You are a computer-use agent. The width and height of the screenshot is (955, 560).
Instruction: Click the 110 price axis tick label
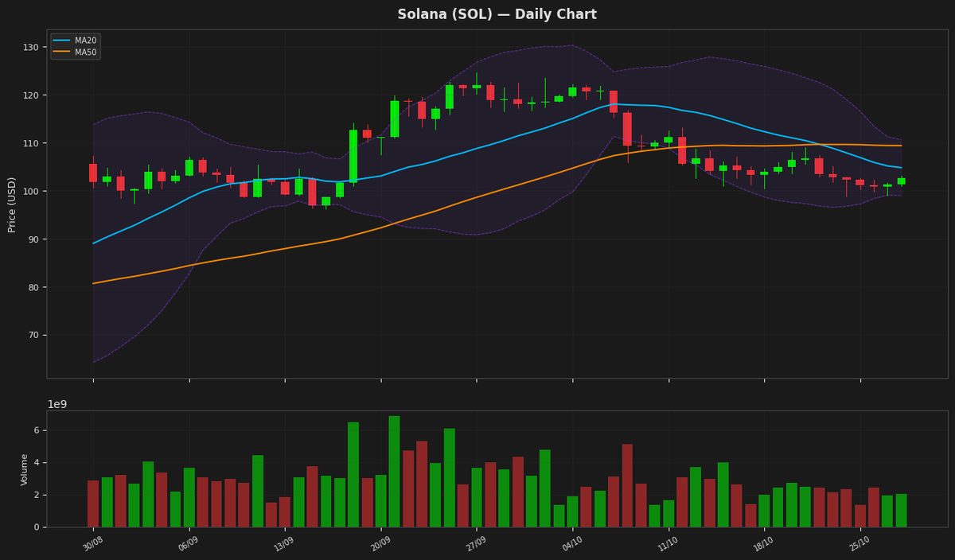[31, 143]
